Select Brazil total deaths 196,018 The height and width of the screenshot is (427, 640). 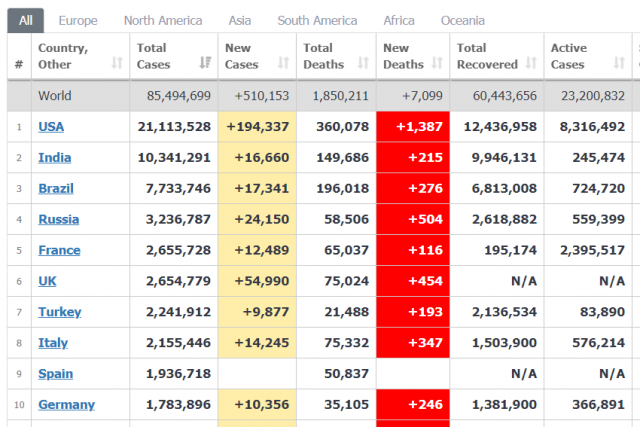point(342,189)
